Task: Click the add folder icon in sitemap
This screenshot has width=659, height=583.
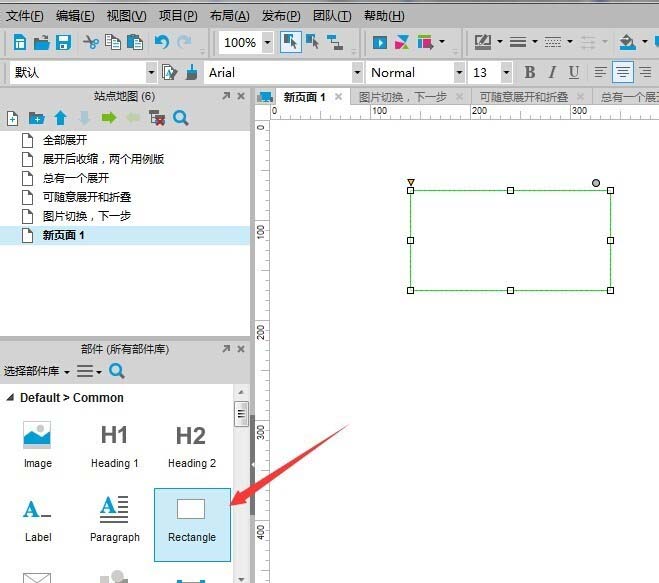Action: coord(36,118)
